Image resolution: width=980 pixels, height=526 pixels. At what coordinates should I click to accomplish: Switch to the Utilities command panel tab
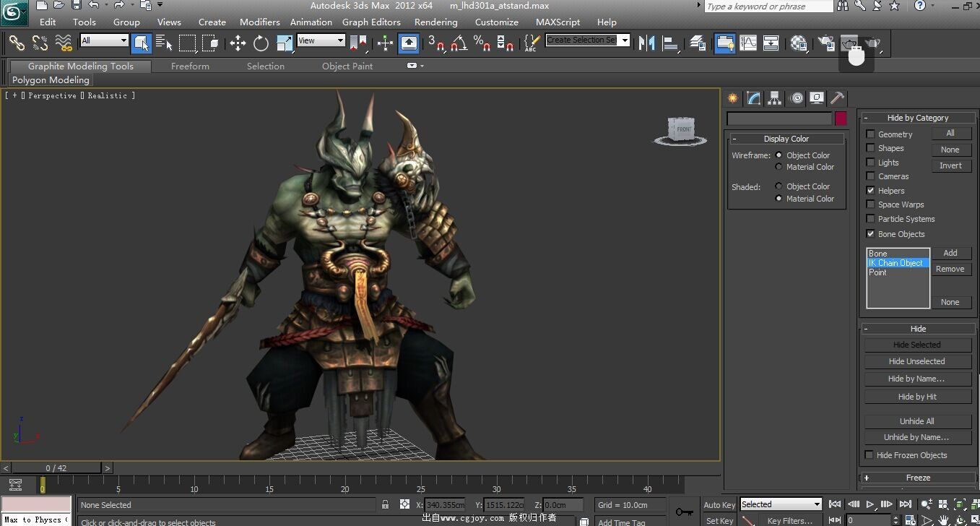[x=837, y=98]
